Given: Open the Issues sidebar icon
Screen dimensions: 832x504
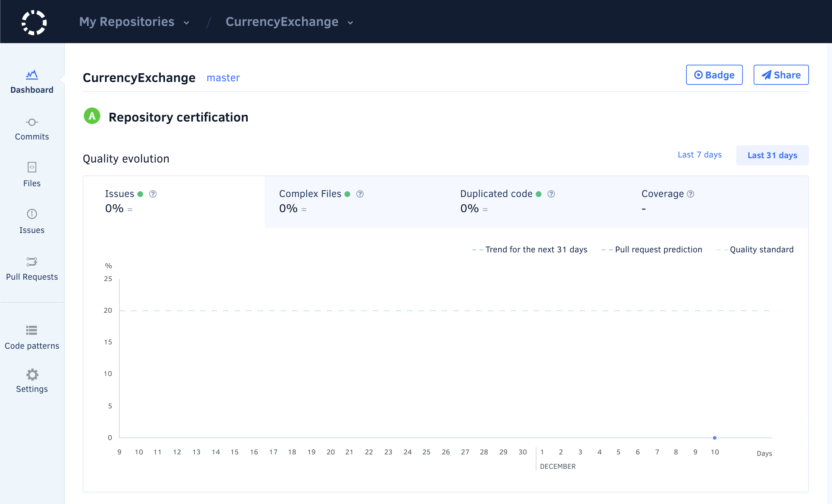Looking at the screenshot, I should (32, 214).
